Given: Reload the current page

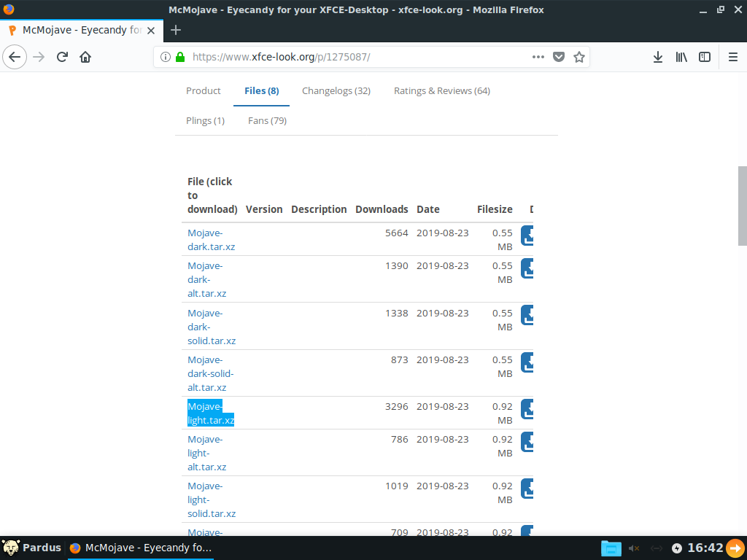Looking at the screenshot, I should (x=62, y=57).
